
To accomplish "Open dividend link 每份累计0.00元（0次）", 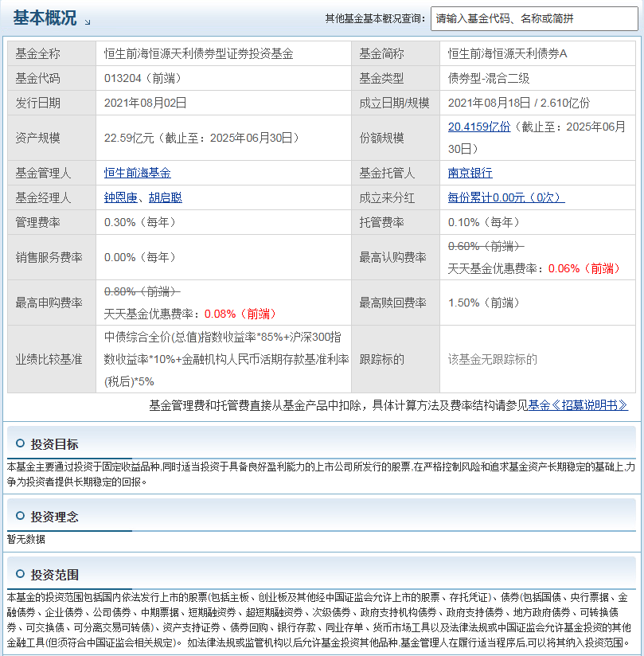I will 506,197.
